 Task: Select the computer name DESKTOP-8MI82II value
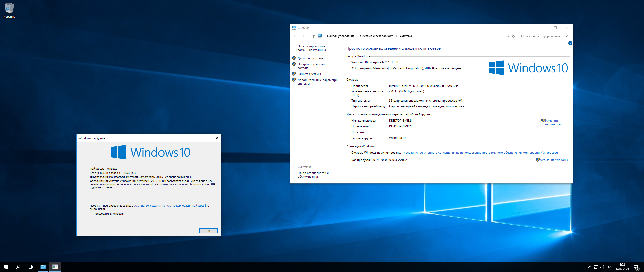click(400, 121)
